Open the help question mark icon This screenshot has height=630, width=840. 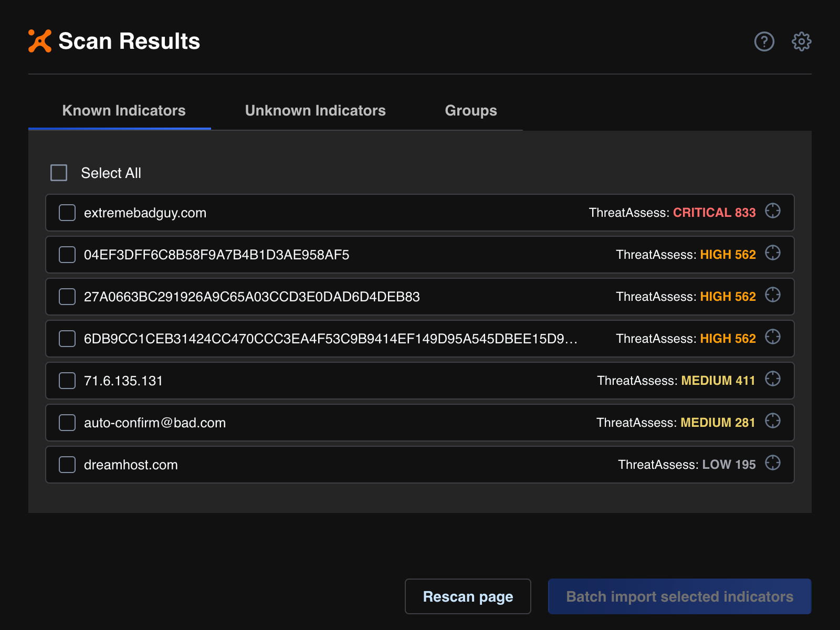point(764,41)
